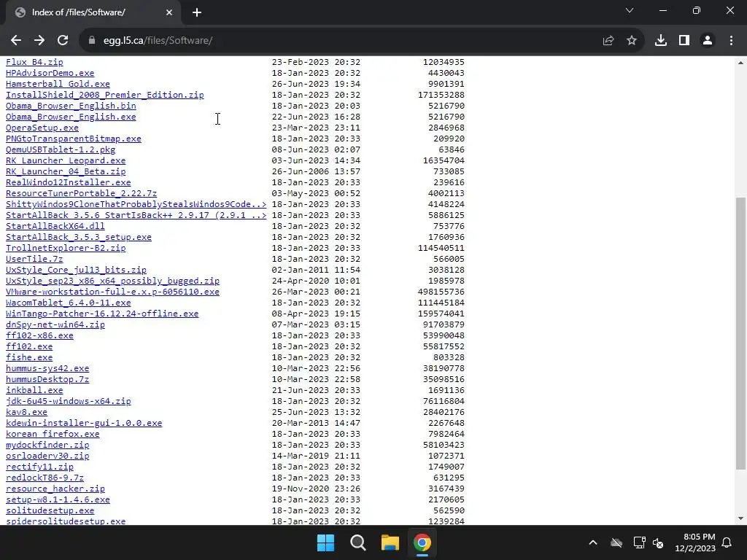Download the VMware-workstation-full installer
Viewport: 747px width, 560px height.
click(112, 292)
